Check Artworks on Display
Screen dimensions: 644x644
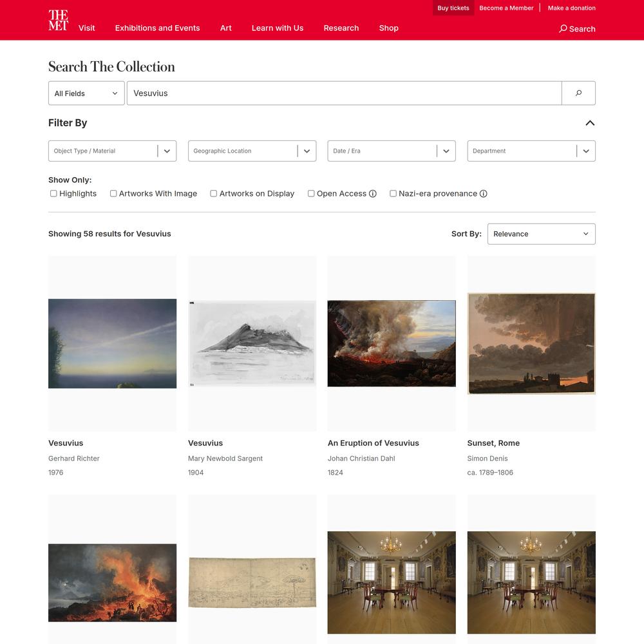pyautogui.click(x=214, y=193)
